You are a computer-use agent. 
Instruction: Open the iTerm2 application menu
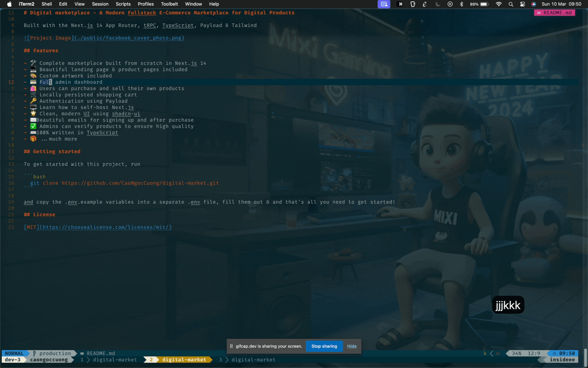(27, 4)
